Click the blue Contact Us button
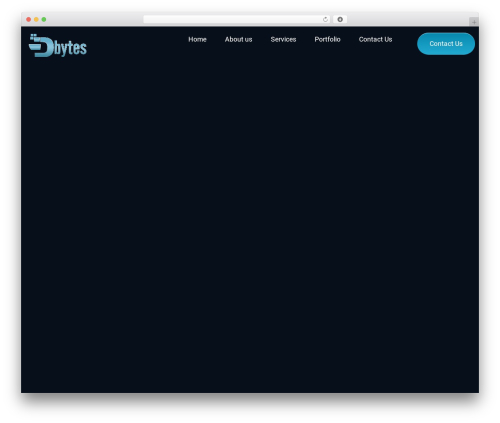This screenshot has height=423, width=500. pyautogui.click(x=446, y=44)
